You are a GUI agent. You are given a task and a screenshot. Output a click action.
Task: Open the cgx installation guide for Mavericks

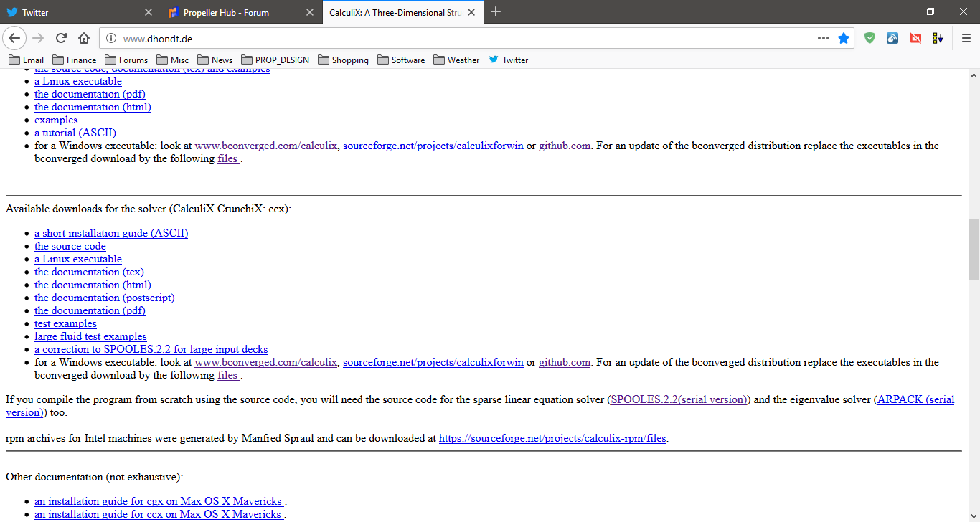pyautogui.click(x=159, y=501)
